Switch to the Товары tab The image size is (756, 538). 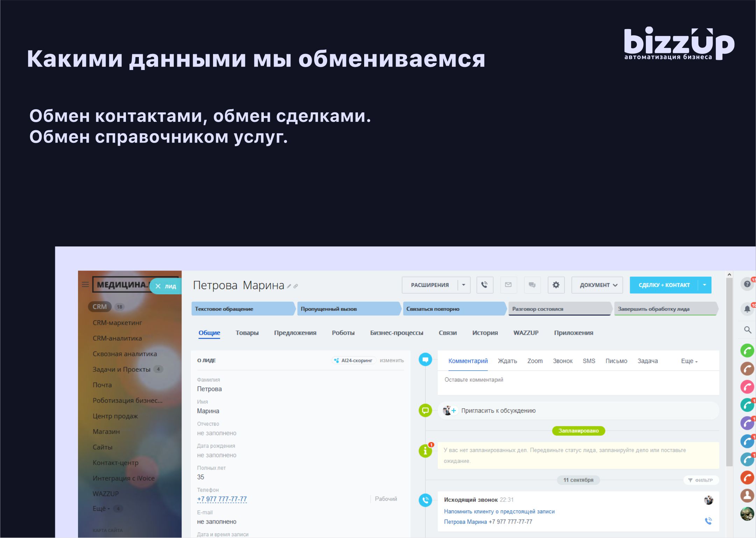pos(247,333)
